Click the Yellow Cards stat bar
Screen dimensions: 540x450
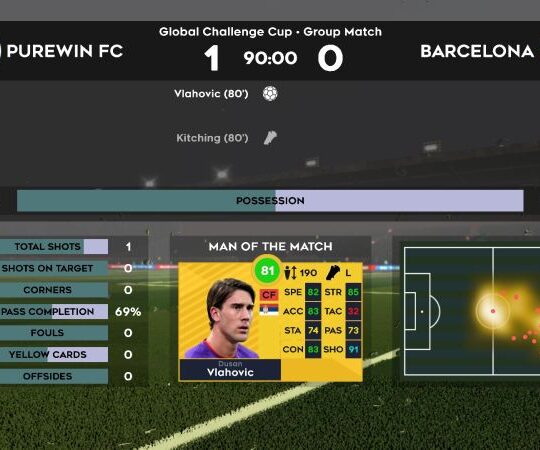(54, 354)
